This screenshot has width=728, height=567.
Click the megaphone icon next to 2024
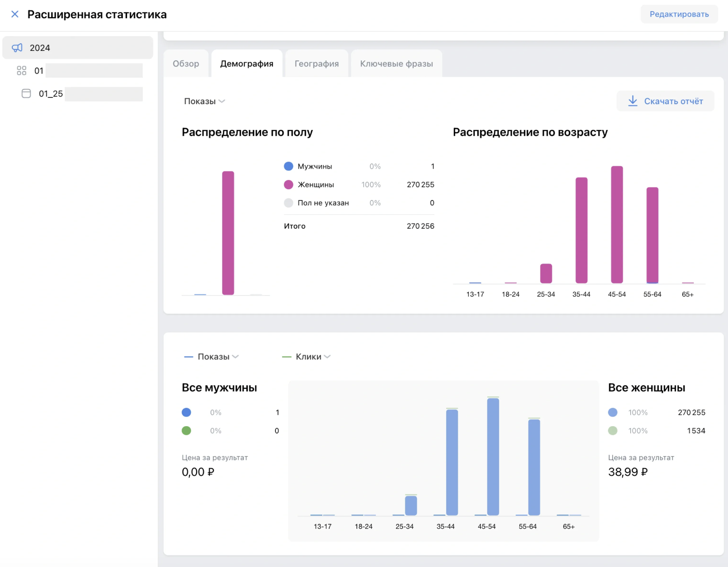[x=17, y=48]
